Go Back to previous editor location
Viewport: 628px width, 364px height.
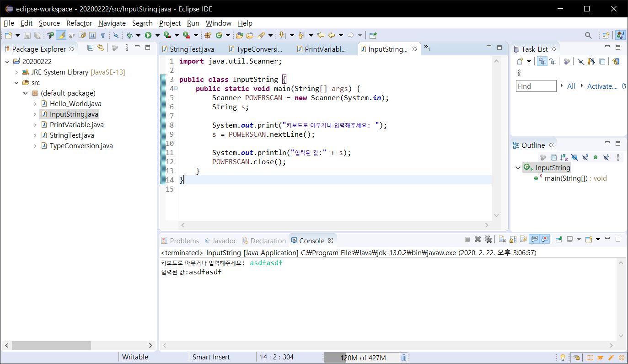[x=332, y=35]
